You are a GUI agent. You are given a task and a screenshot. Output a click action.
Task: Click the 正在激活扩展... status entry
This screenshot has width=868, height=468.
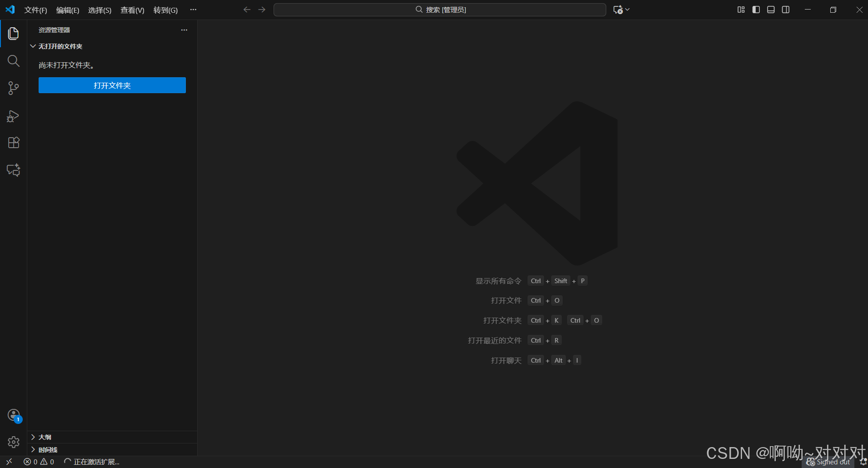tap(92, 462)
